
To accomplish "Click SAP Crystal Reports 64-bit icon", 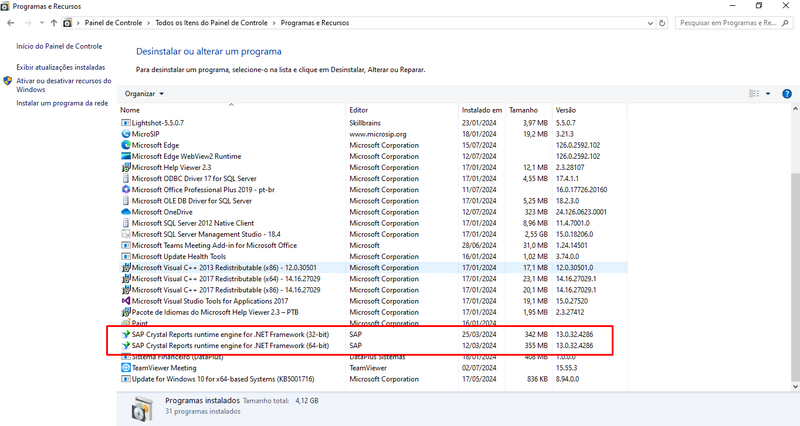I will point(126,346).
